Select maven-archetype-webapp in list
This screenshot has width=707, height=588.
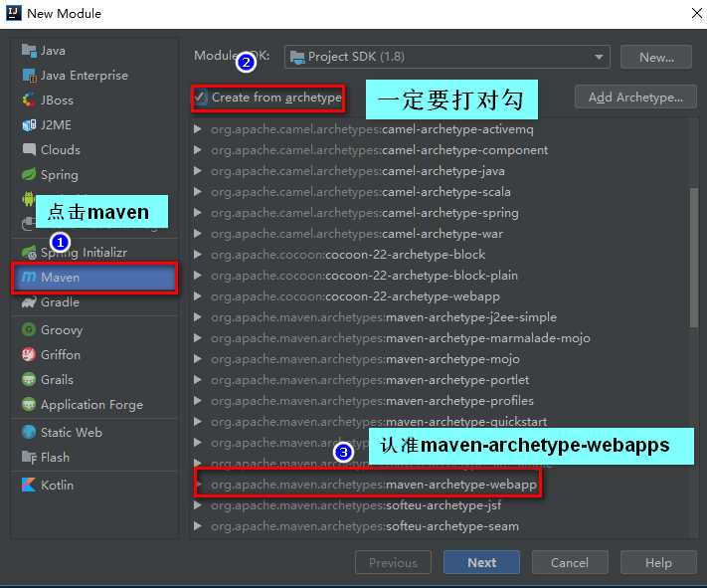click(373, 485)
